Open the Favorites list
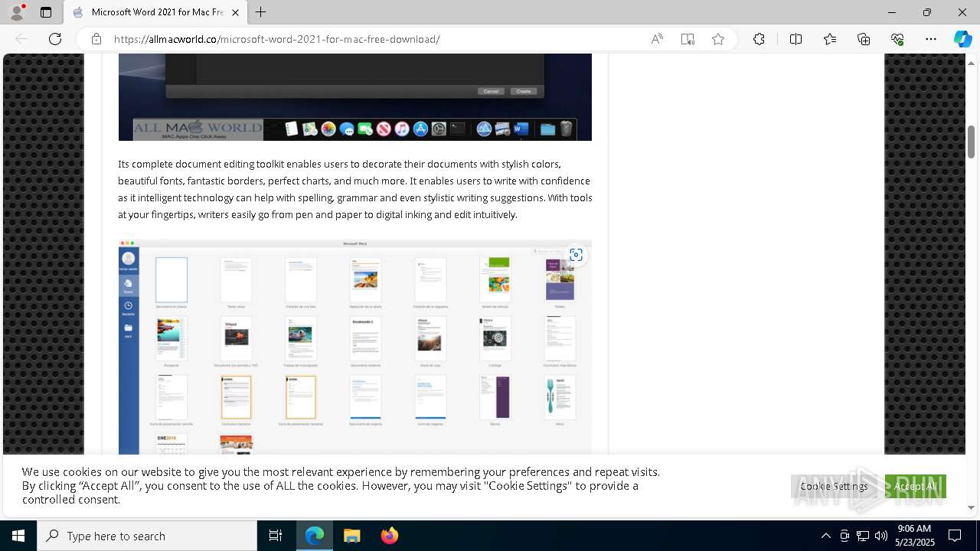 coord(830,39)
